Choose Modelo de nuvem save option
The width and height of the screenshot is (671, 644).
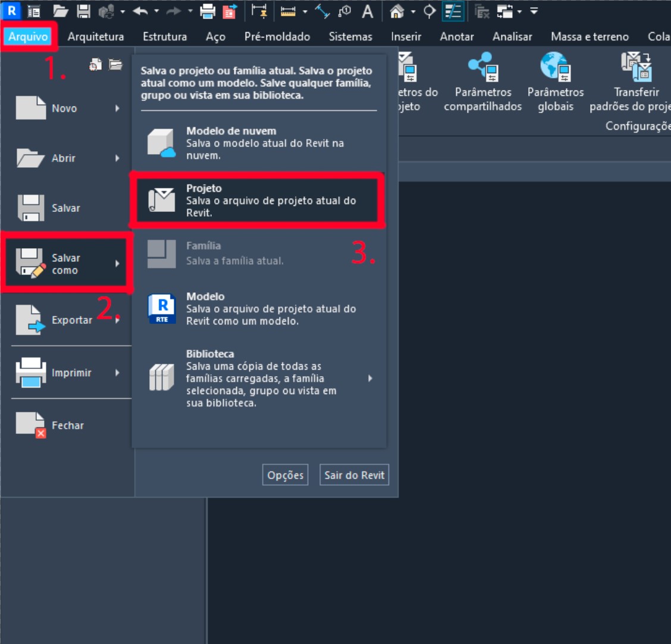point(259,143)
